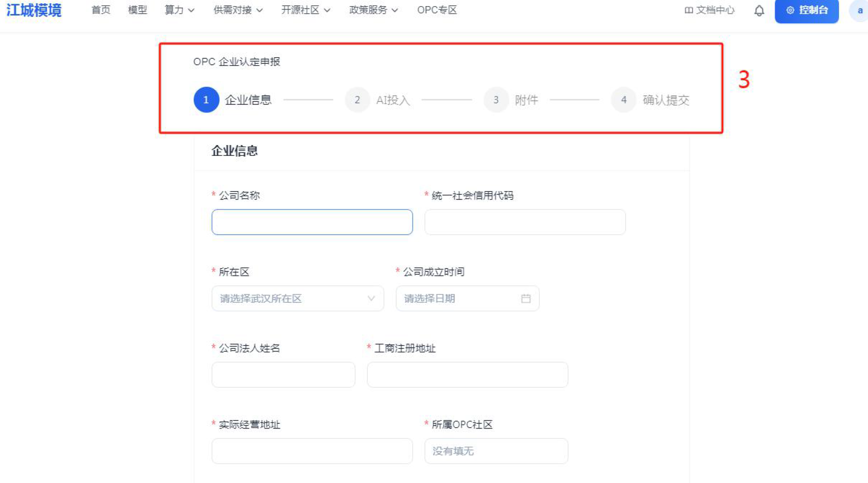Focus the 公司名称 input field
The height and width of the screenshot is (483, 868).
pos(312,222)
